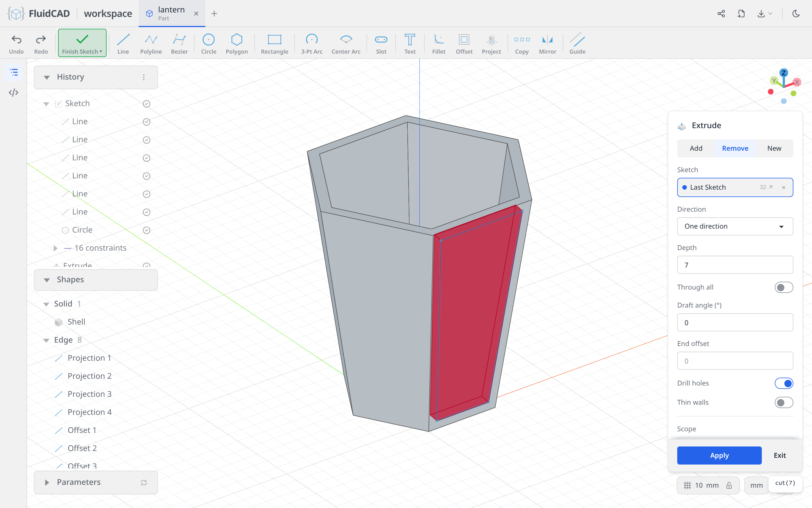Select the Rectangle tool
The width and height of the screenshot is (812, 508).
pos(274,43)
